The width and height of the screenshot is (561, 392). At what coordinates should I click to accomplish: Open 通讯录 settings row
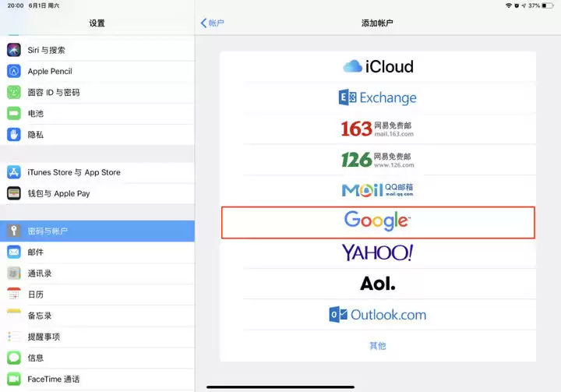point(97,273)
